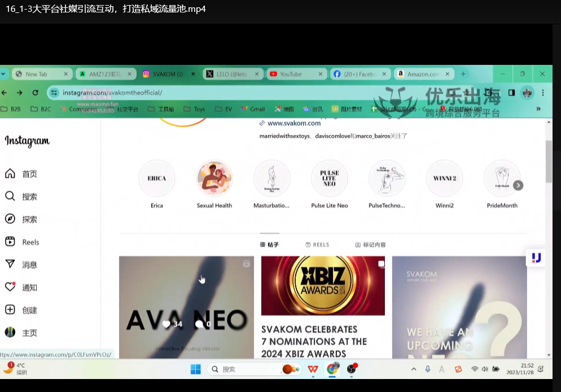Expand hidden bookmarks overflow chevron
Screen dimensions: 561x392
tap(538, 109)
